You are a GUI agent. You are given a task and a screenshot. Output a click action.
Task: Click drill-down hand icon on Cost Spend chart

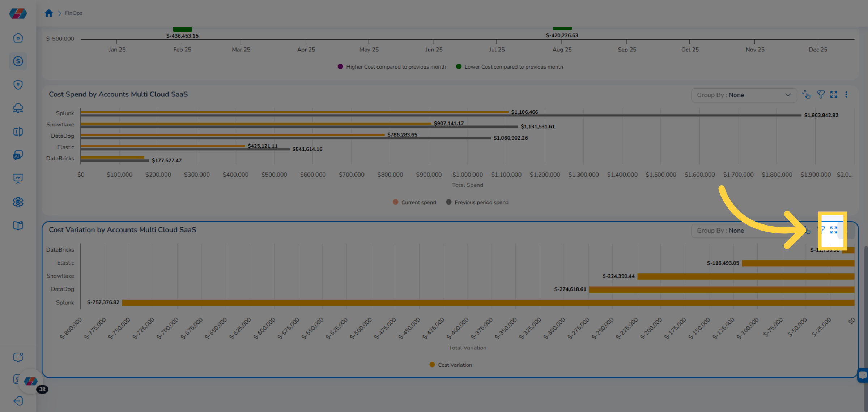click(x=807, y=95)
